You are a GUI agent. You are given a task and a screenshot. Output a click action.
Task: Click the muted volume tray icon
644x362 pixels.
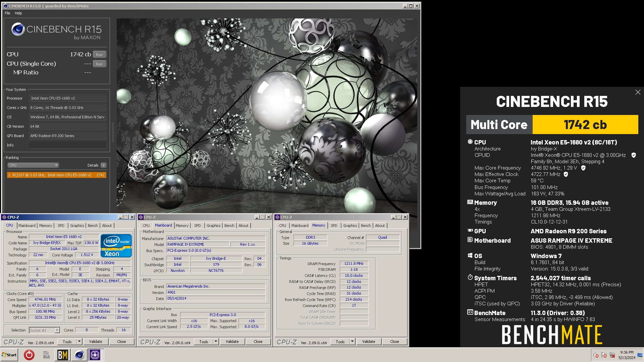coord(596,355)
